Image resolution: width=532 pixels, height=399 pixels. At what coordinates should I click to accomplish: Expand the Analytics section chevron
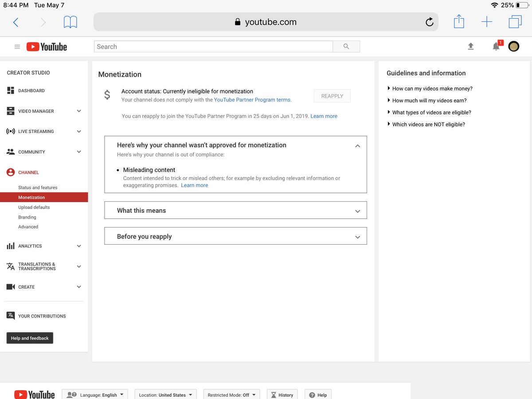pos(79,246)
